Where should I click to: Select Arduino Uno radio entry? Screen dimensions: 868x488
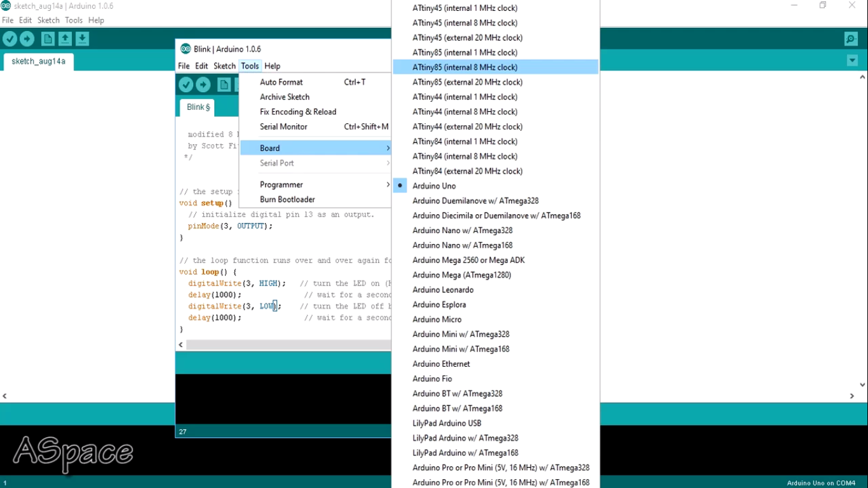(x=496, y=186)
